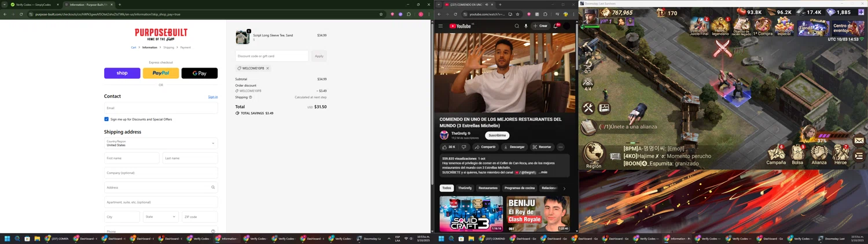Open the YouTube hamburger guide menu
Screen dimensions: 868x244
coord(440,26)
